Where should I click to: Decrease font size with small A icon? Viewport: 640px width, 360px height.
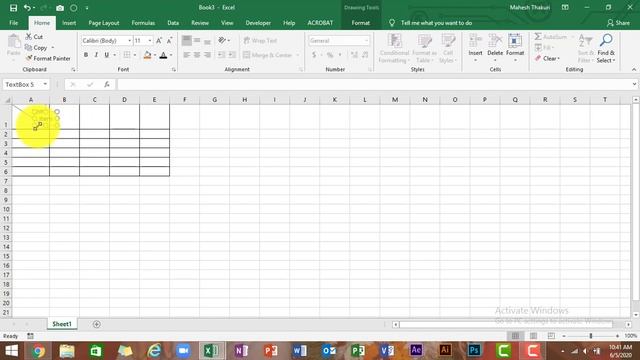(169, 40)
